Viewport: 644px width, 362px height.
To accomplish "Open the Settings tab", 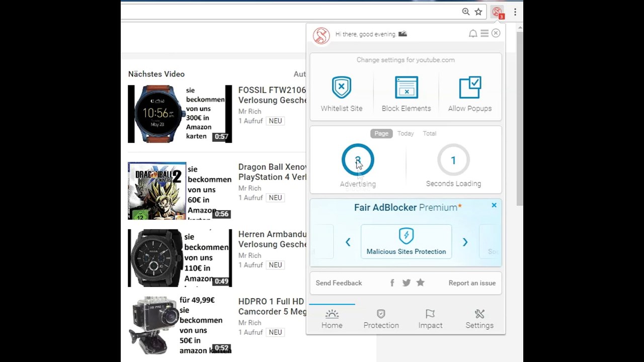I will tap(479, 319).
